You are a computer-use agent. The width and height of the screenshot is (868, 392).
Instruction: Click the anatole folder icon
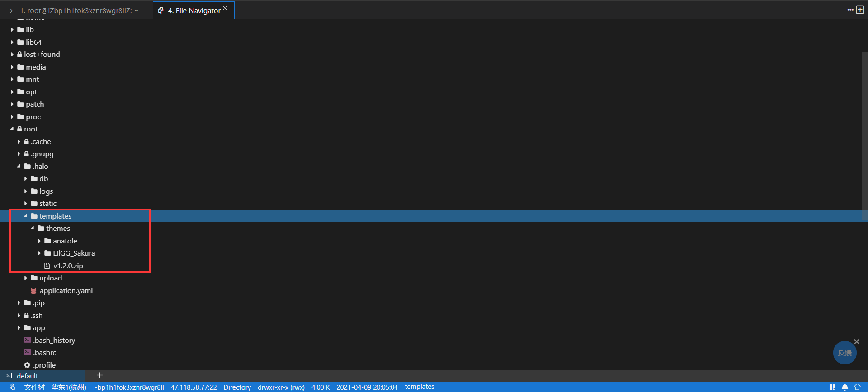(x=47, y=241)
